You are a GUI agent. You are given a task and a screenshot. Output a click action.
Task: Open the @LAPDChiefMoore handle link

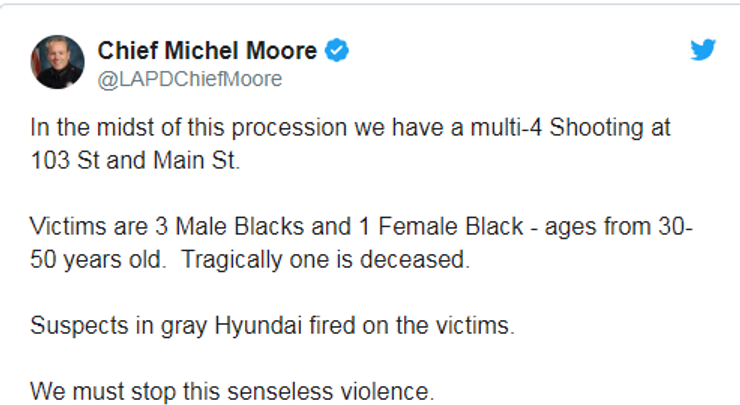tap(189, 78)
